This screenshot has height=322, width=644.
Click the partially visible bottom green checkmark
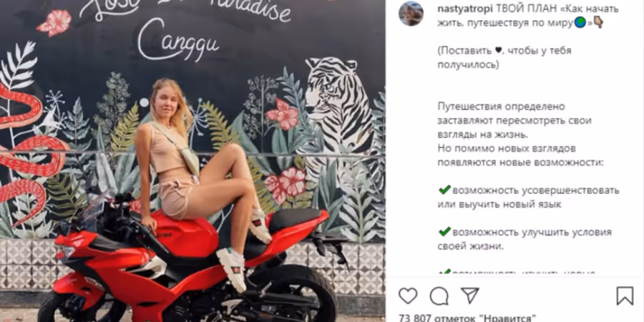coord(444,273)
